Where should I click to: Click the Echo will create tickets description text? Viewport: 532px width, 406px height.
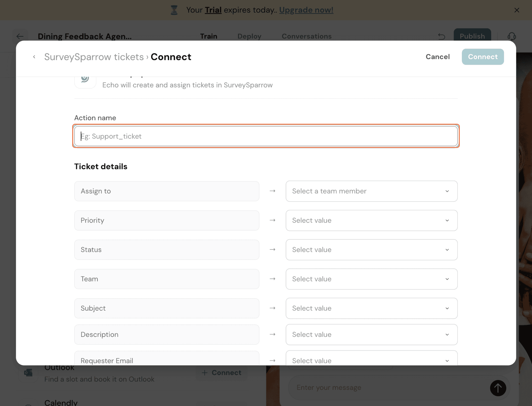187,85
